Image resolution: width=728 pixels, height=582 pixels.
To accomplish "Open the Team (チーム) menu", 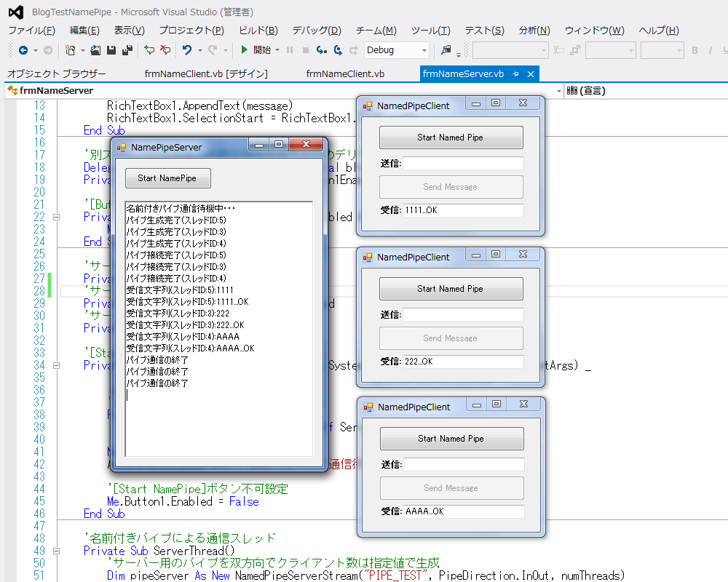I will pyautogui.click(x=376, y=31).
